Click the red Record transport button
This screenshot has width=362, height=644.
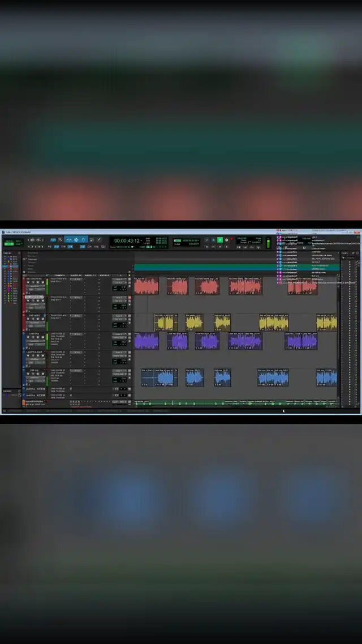click(x=231, y=240)
